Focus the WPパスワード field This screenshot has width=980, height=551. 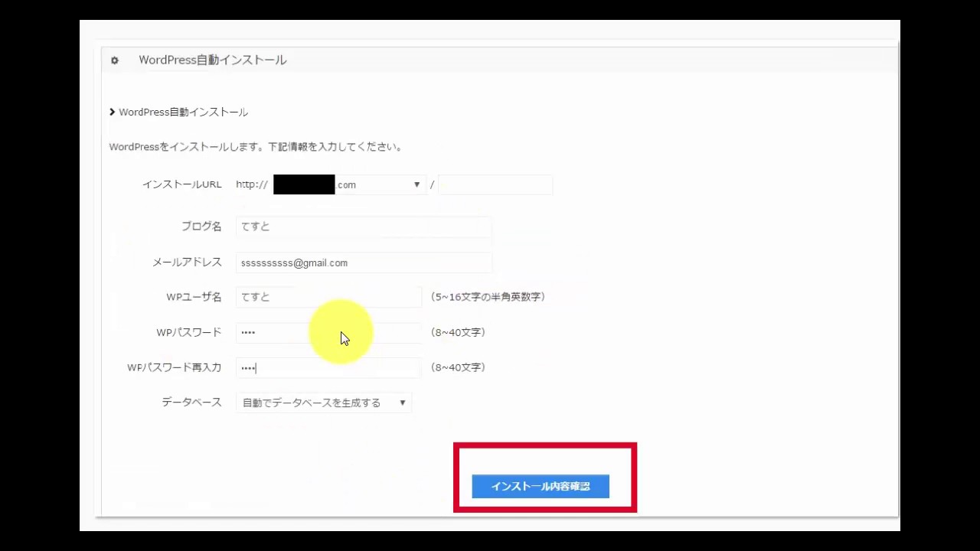click(328, 332)
